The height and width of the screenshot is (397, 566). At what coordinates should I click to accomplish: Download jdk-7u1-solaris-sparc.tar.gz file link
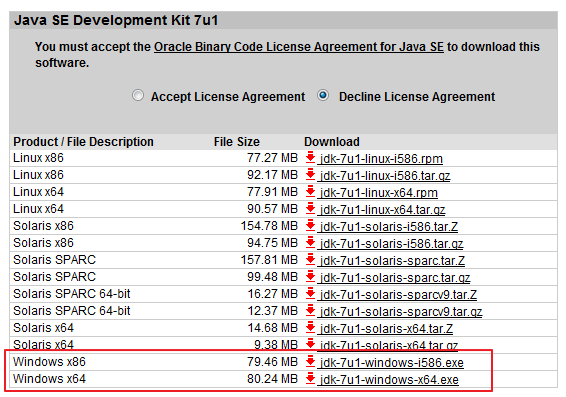(395, 278)
